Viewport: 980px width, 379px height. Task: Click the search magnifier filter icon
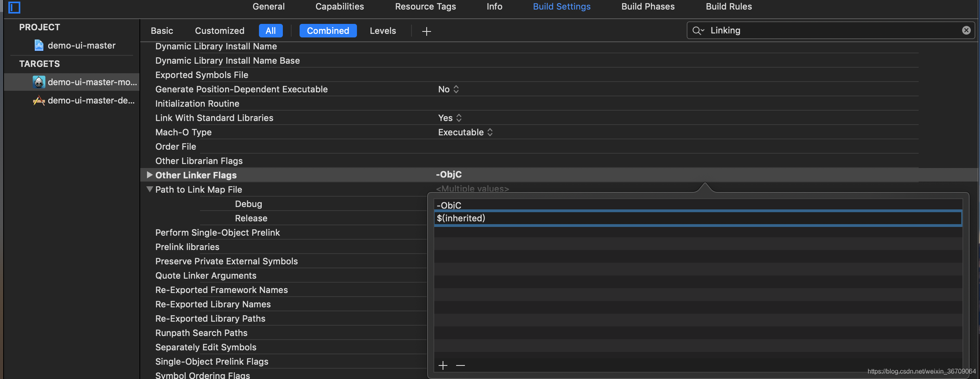(698, 31)
